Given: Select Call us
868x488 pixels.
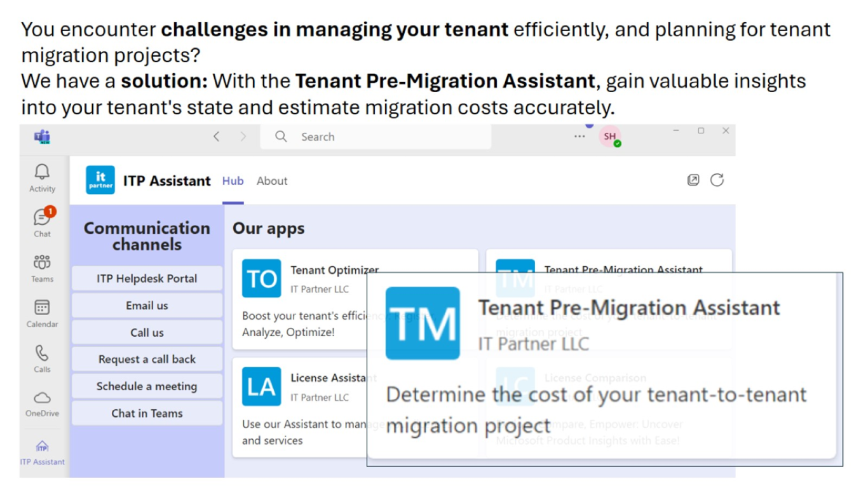Looking at the screenshot, I should (147, 332).
